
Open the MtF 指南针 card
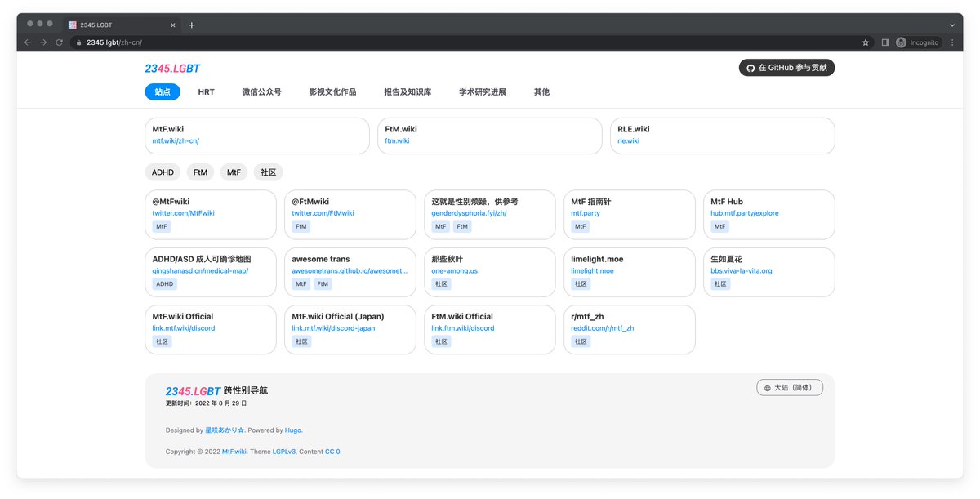630,215
